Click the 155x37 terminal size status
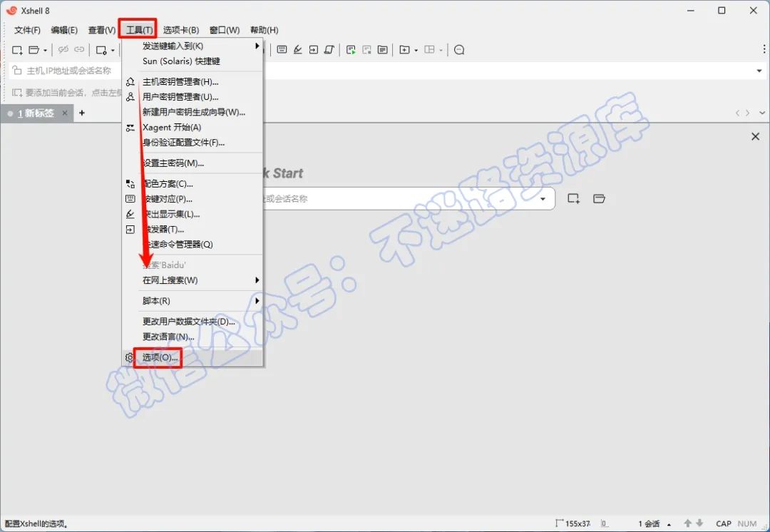Viewport: 770px width, 532px height. [573, 523]
